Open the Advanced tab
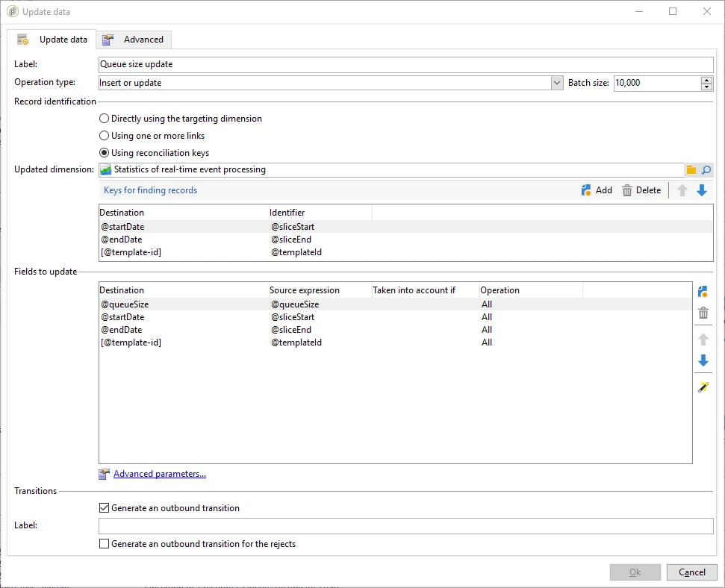The image size is (725, 588). pos(134,40)
